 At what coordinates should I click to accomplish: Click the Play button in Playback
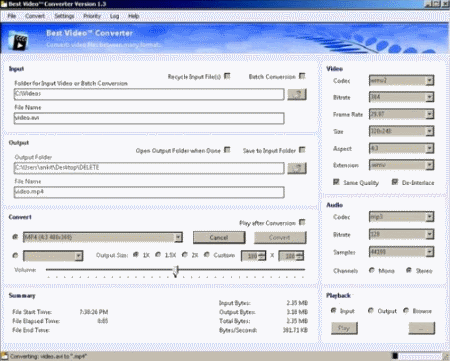344,328
